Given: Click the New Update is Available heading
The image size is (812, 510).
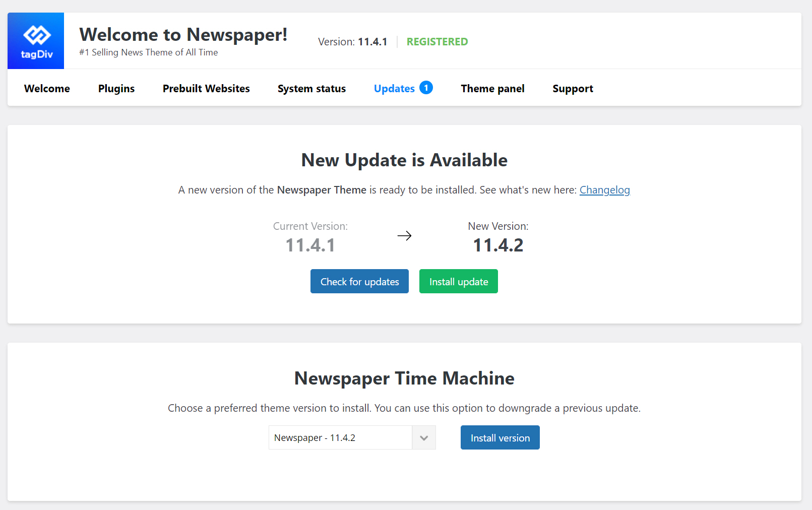Looking at the screenshot, I should tap(404, 160).
